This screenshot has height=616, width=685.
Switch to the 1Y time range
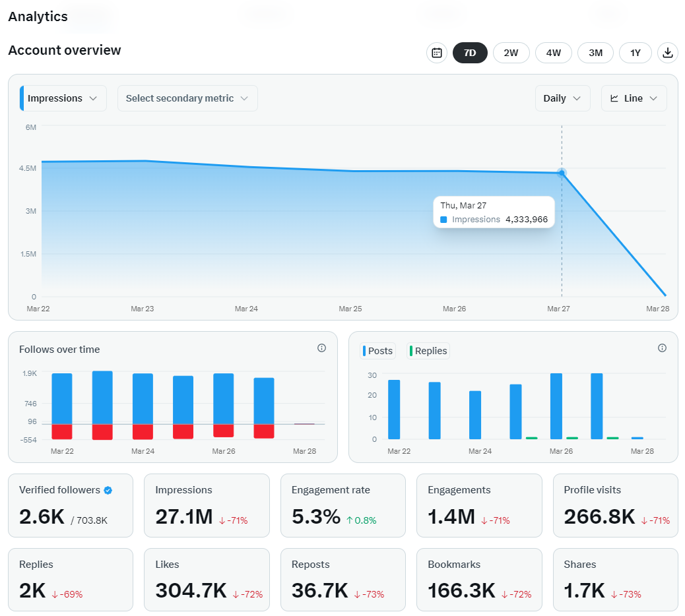[x=636, y=53]
